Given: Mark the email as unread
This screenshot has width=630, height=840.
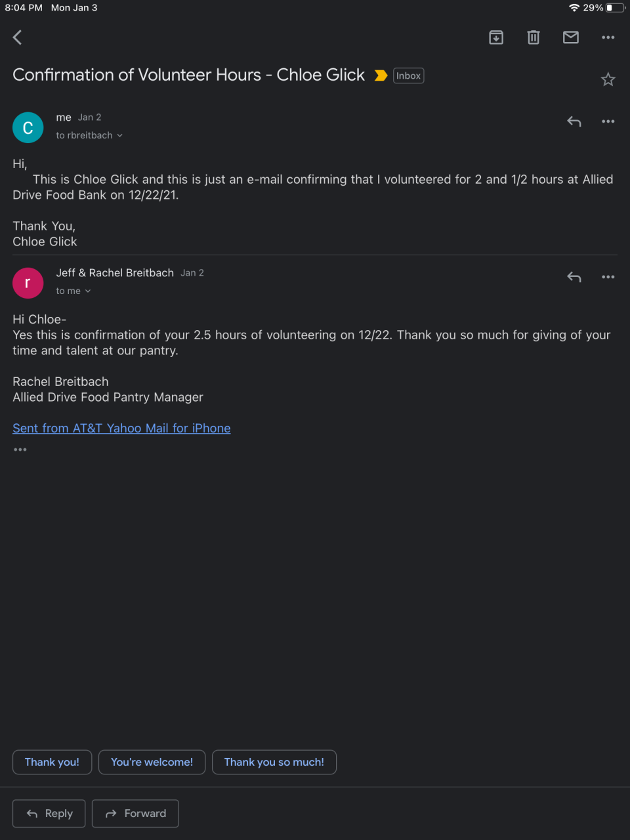Looking at the screenshot, I should pyautogui.click(x=571, y=37).
